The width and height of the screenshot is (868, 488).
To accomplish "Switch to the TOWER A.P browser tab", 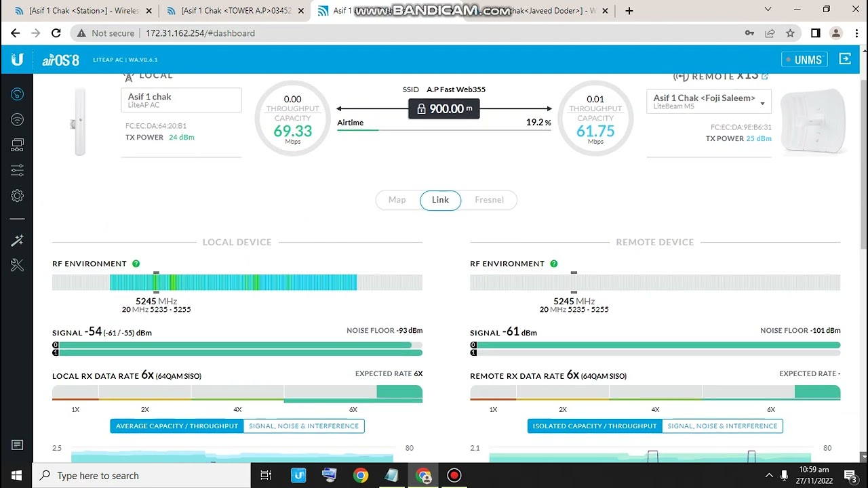I will [x=235, y=11].
